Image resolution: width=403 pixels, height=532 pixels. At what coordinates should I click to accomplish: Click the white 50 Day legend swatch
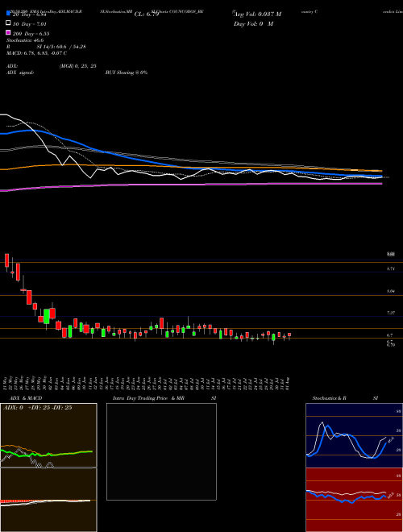click(9, 23)
